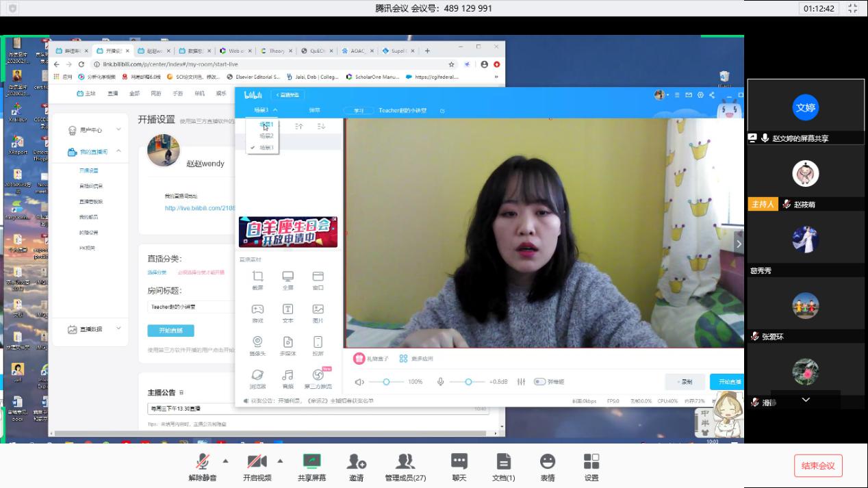Expand audio options arrow beside 解除静音

click(x=225, y=461)
